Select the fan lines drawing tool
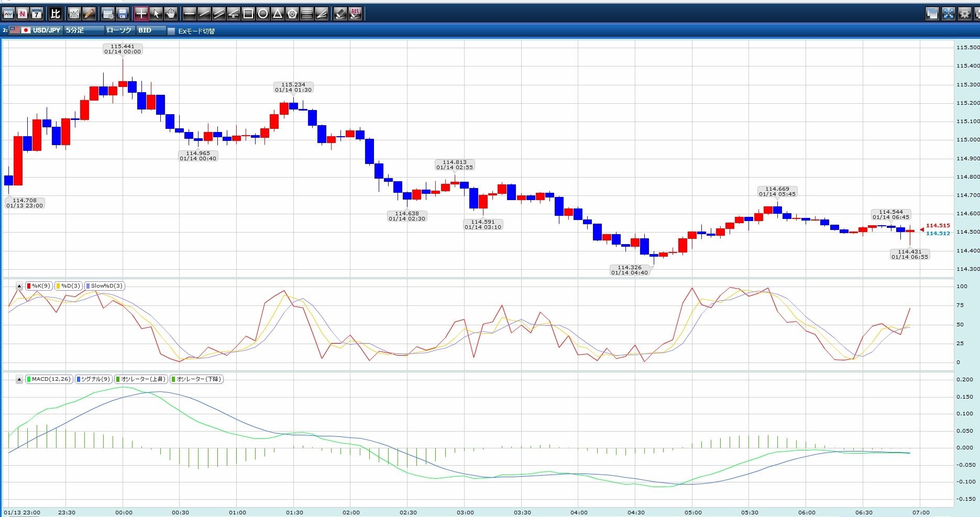980x517 pixels. 322,14
